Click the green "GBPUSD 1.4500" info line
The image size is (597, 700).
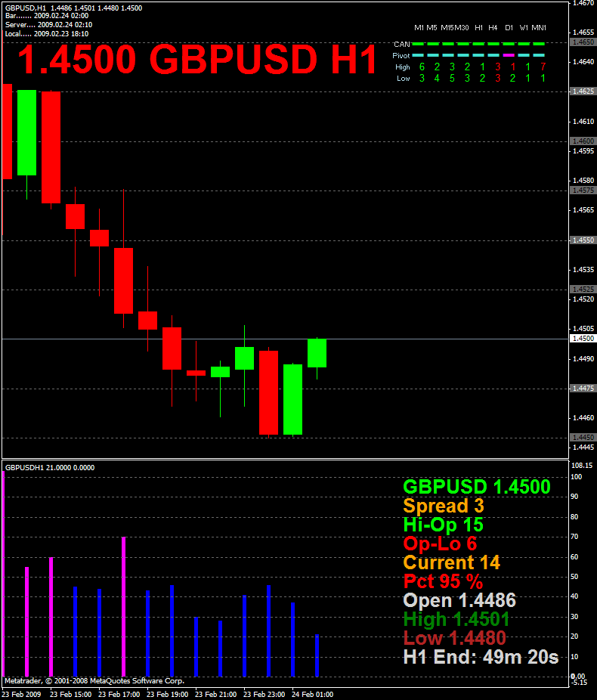[x=477, y=487]
